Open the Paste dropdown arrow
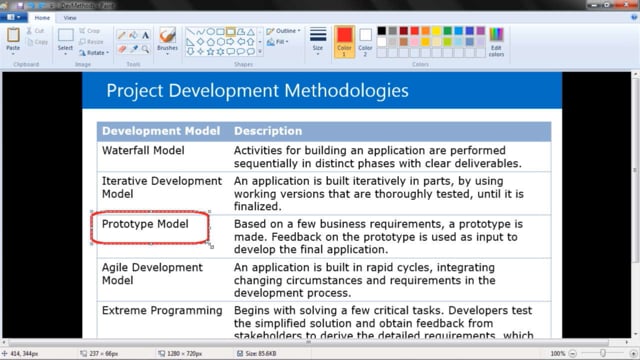The image size is (640, 360). point(13,54)
